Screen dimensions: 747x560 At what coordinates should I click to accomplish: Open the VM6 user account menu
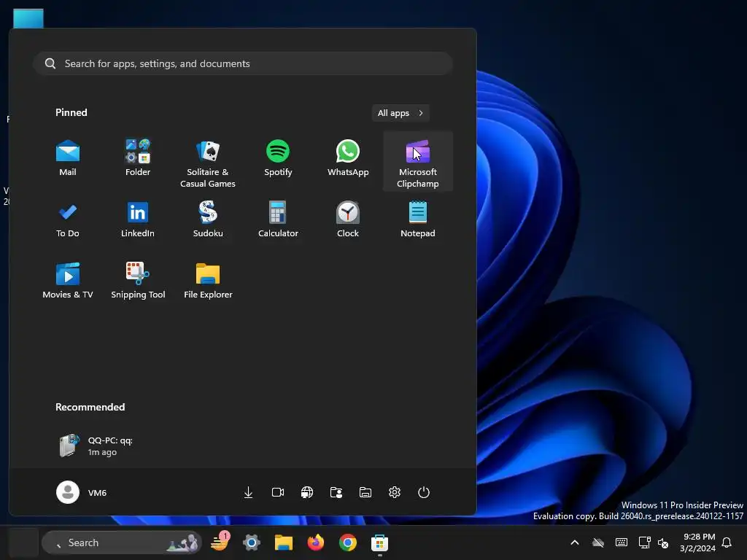pos(82,492)
